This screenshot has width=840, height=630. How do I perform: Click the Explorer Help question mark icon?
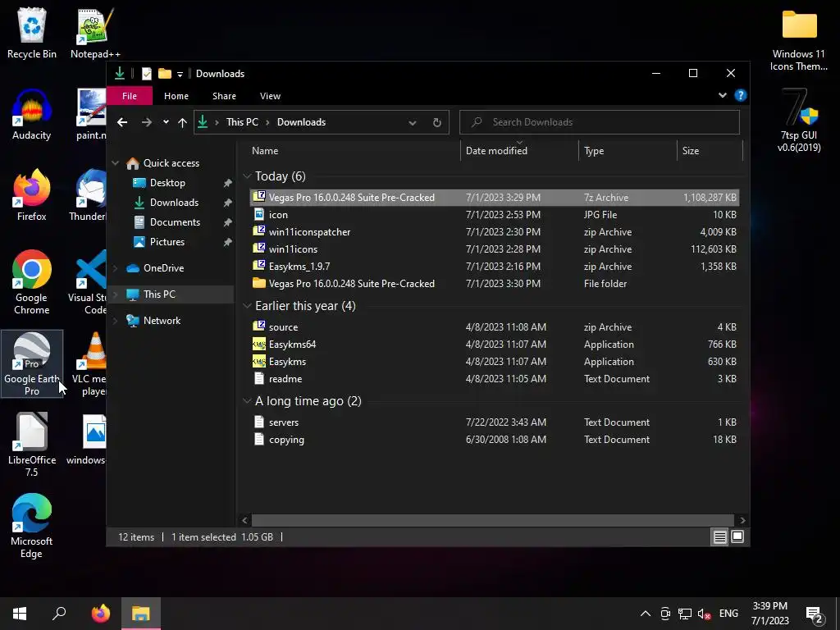point(741,95)
